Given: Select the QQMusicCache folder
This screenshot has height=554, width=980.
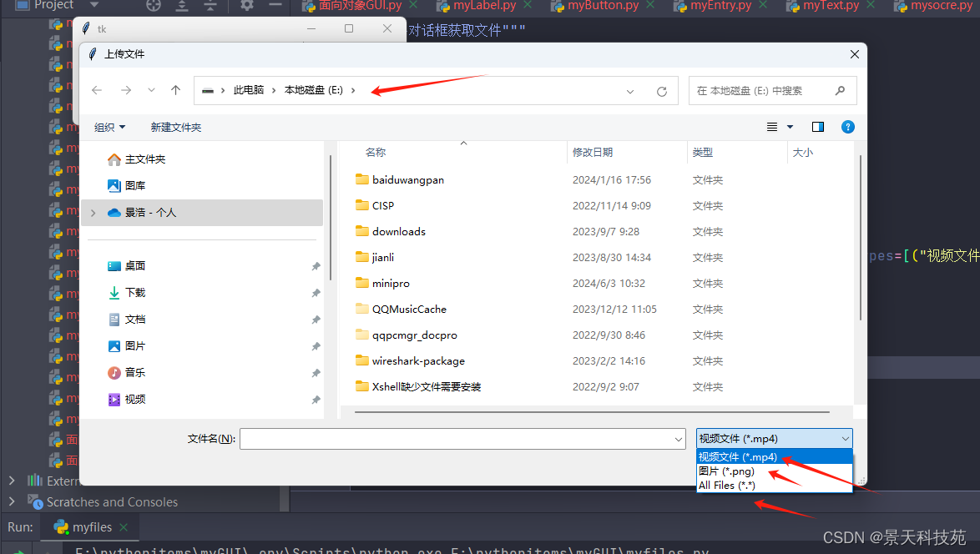Looking at the screenshot, I should pos(409,310).
